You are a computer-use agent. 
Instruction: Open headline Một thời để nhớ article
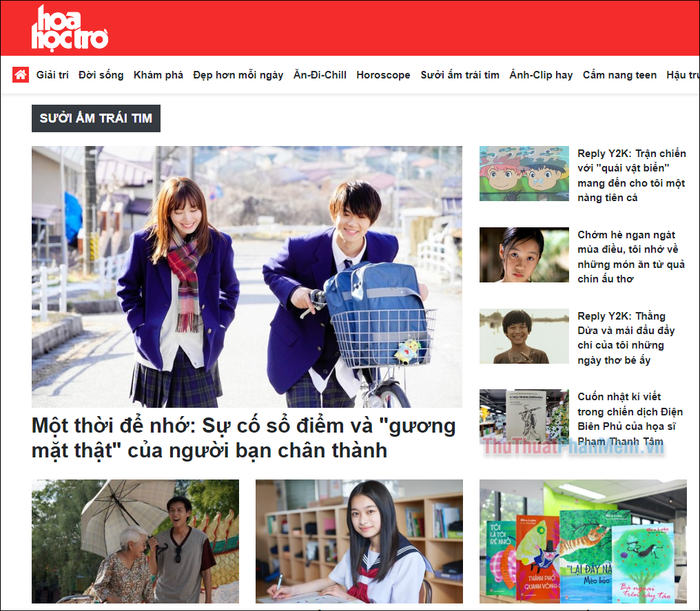coord(244,438)
